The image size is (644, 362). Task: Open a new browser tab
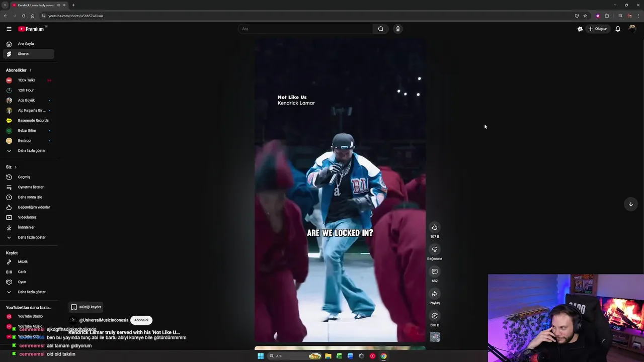tap(73, 5)
